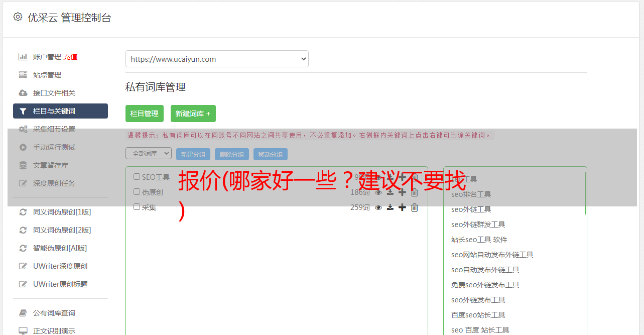Screen dimensions: 644x335
Task: Click the gear icon beside 优采云 管理控制台
Action: pyautogui.click(x=18, y=17)
